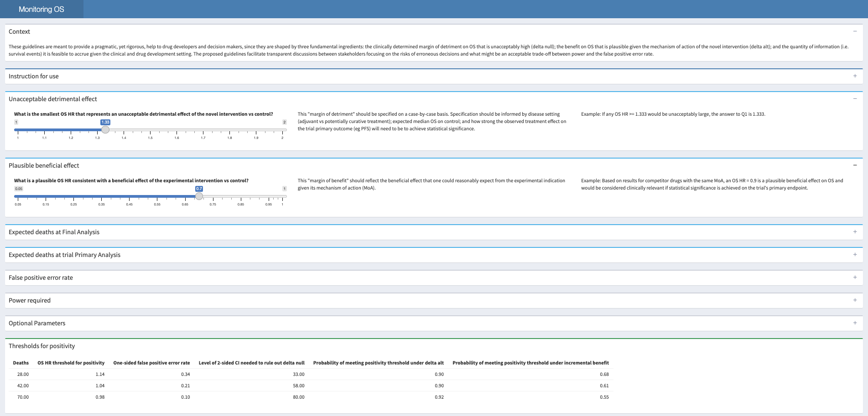Collapse Plausible beneficial effect panel minus icon
868x416 pixels.
pyautogui.click(x=855, y=165)
